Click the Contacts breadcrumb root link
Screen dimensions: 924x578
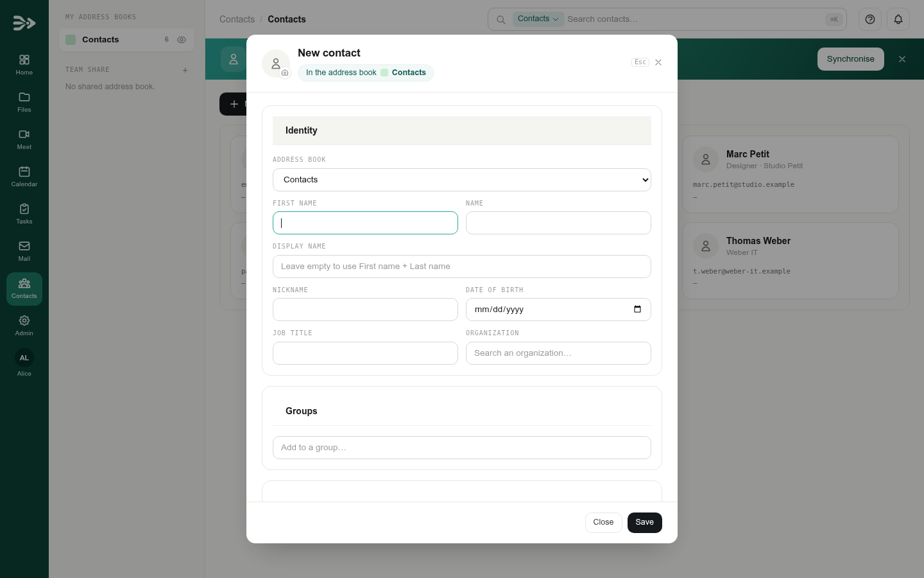click(237, 19)
